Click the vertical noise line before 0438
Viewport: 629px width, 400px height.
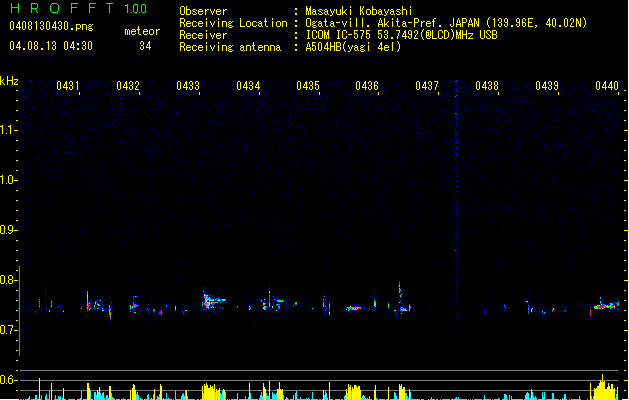456,209
